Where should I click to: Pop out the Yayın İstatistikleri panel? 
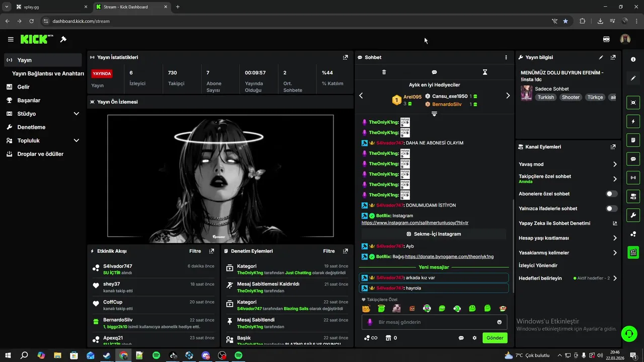click(x=345, y=57)
